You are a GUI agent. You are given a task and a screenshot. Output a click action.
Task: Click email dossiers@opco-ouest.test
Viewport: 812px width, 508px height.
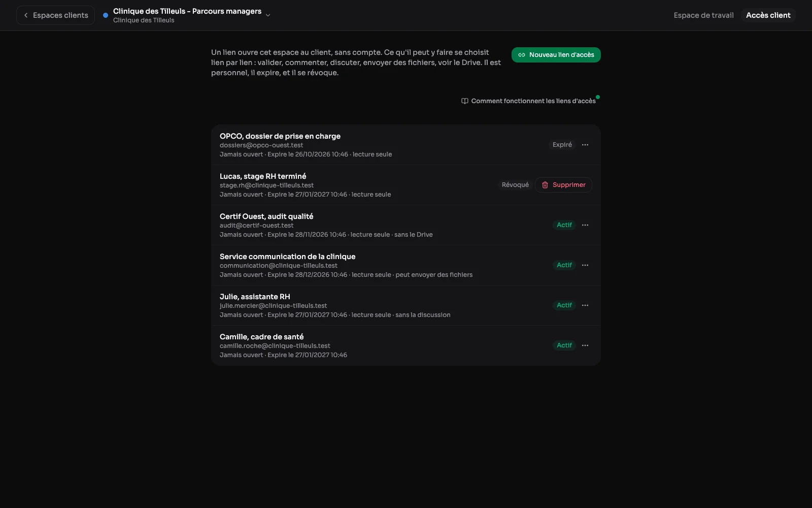(x=261, y=145)
